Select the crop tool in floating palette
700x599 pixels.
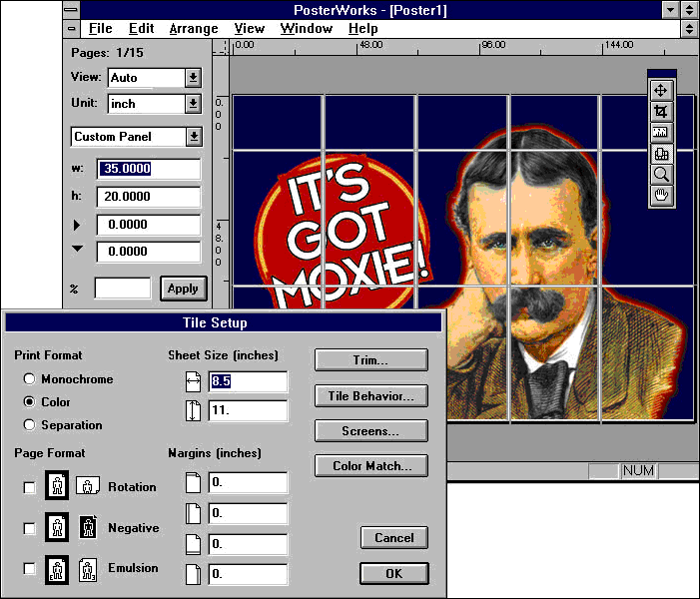click(x=661, y=111)
